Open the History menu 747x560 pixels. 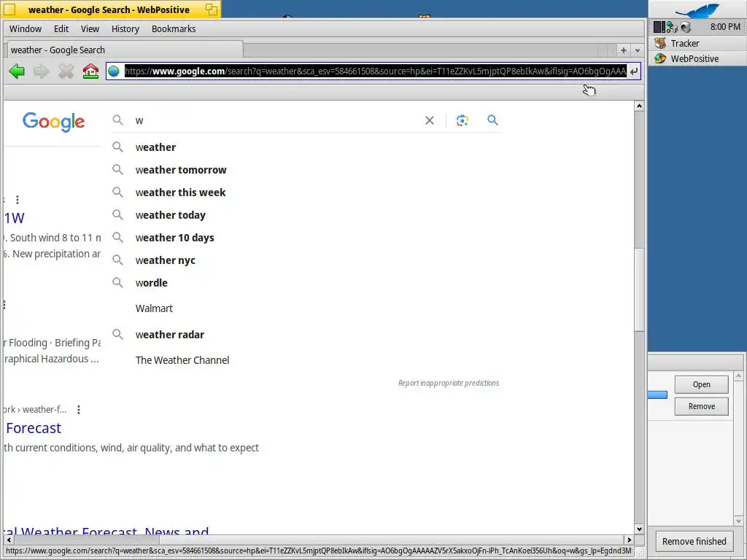point(125,29)
